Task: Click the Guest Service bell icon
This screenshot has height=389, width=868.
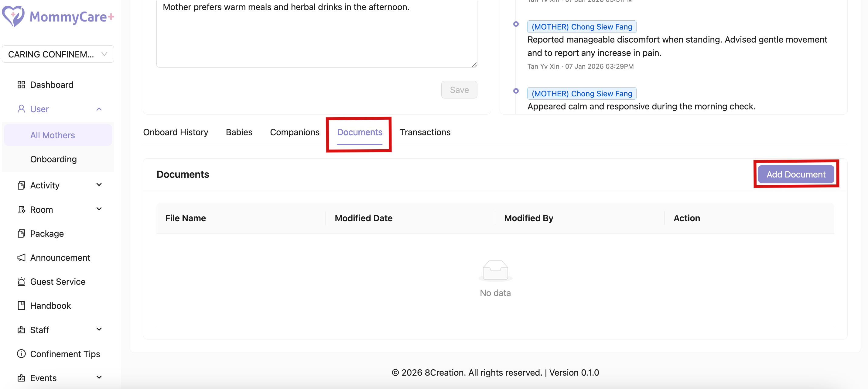Action: 21,281
